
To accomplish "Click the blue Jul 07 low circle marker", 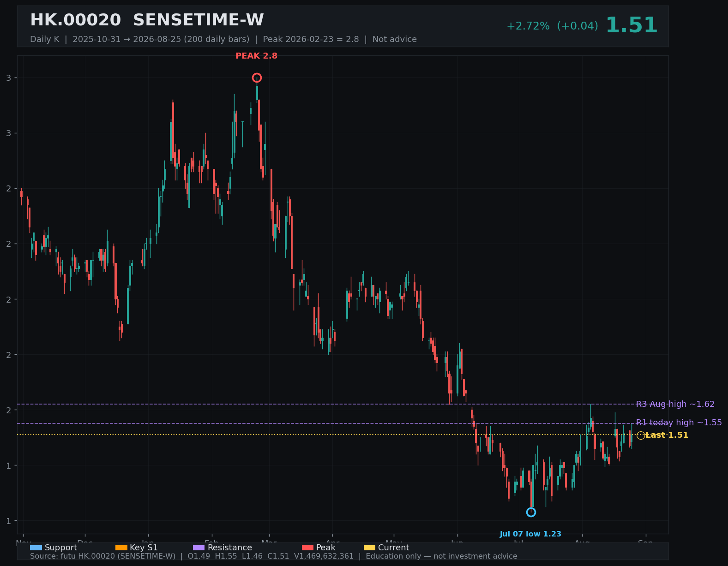I will pos(531,512).
